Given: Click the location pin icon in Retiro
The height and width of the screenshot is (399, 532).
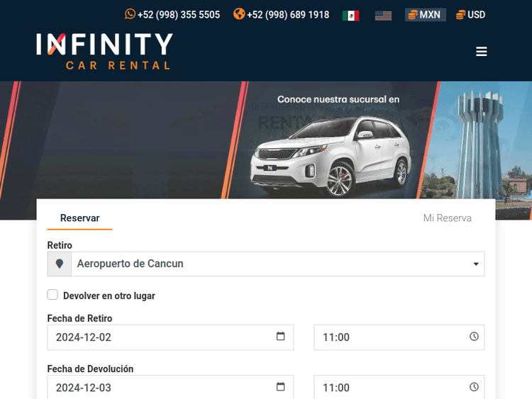Looking at the screenshot, I should (60, 264).
